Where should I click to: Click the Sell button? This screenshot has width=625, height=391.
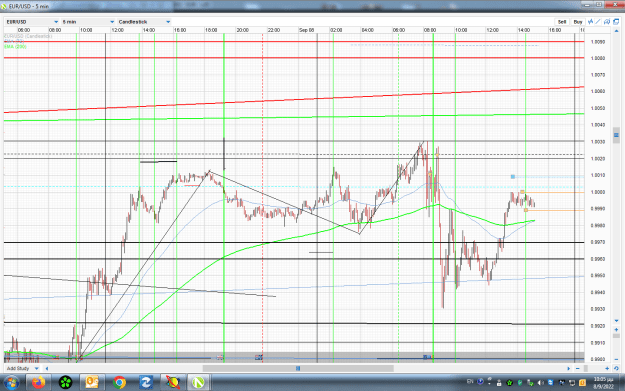[562, 22]
